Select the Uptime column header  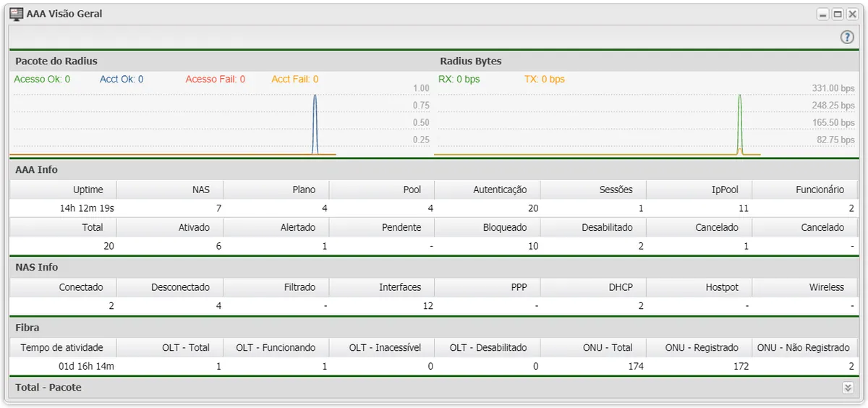point(63,190)
